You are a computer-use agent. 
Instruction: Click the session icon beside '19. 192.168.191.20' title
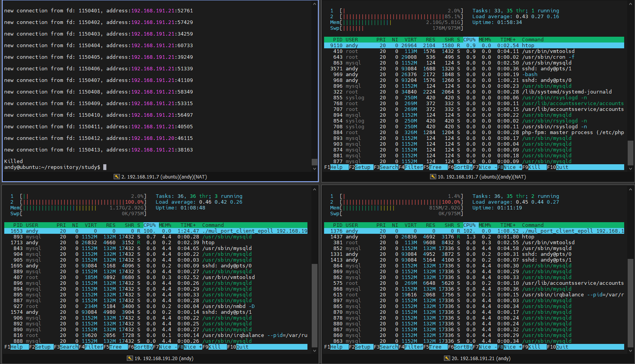130,358
